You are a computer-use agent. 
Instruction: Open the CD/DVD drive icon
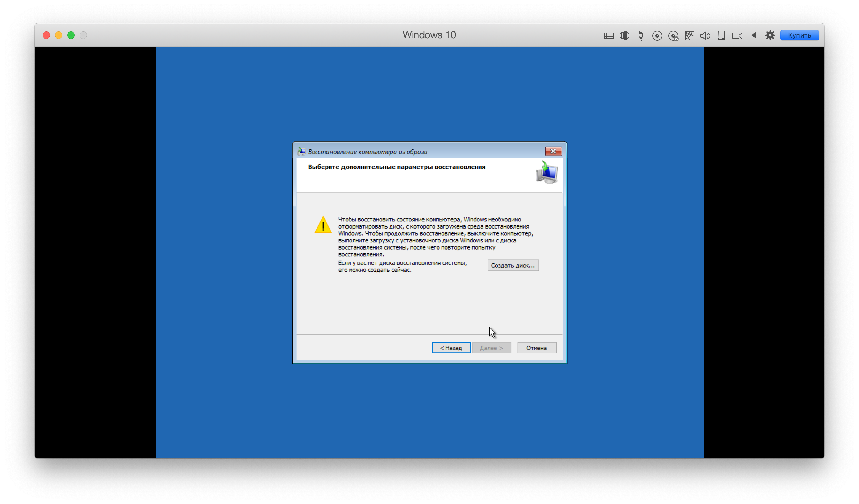(657, 35)
